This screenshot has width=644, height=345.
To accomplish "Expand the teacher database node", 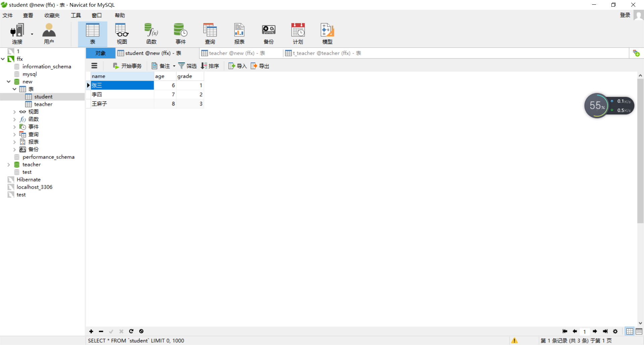I will pos(9,164).
